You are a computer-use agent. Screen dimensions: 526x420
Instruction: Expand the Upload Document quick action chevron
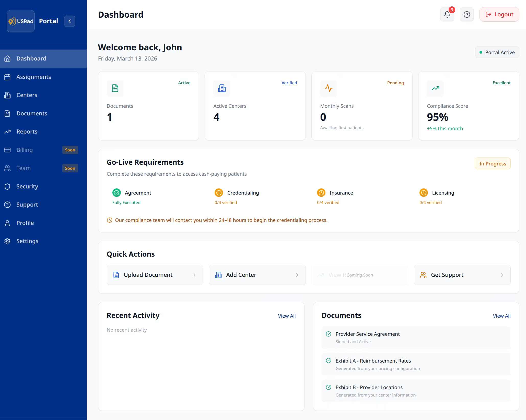pos(195,275)
